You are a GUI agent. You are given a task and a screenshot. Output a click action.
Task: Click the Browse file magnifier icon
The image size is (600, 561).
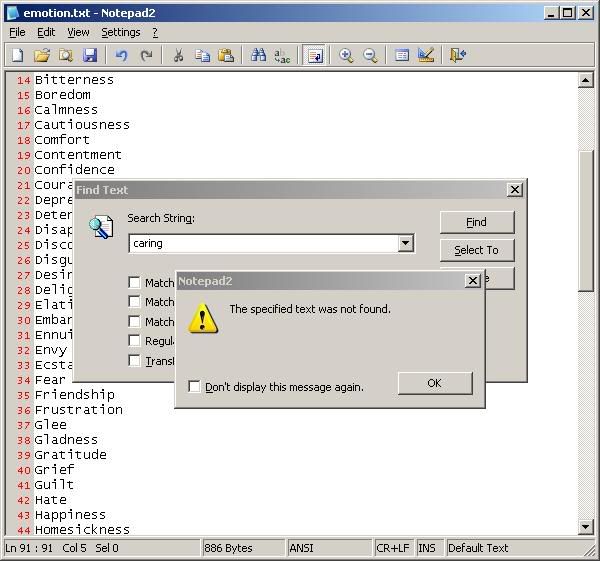[66, 55]
